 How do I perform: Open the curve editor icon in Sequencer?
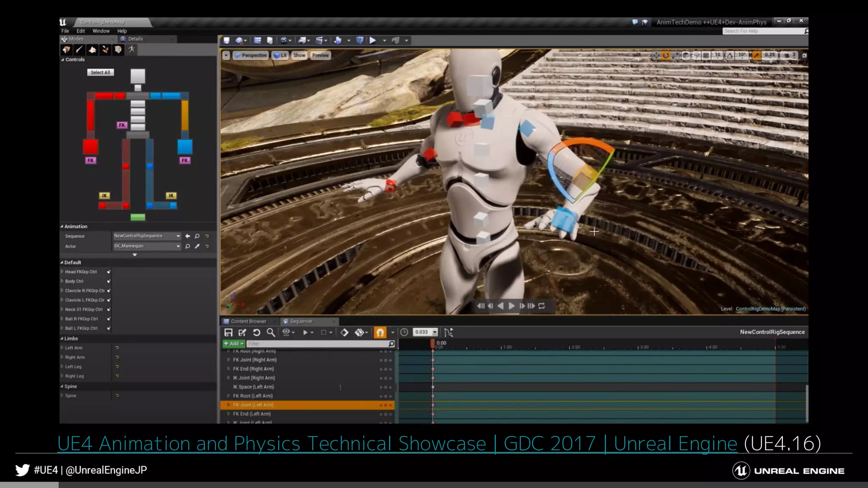[448, 333]
